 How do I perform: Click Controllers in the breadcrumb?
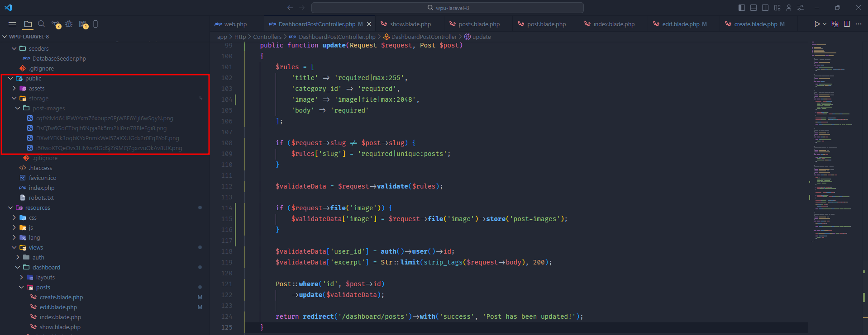point(267,37)
